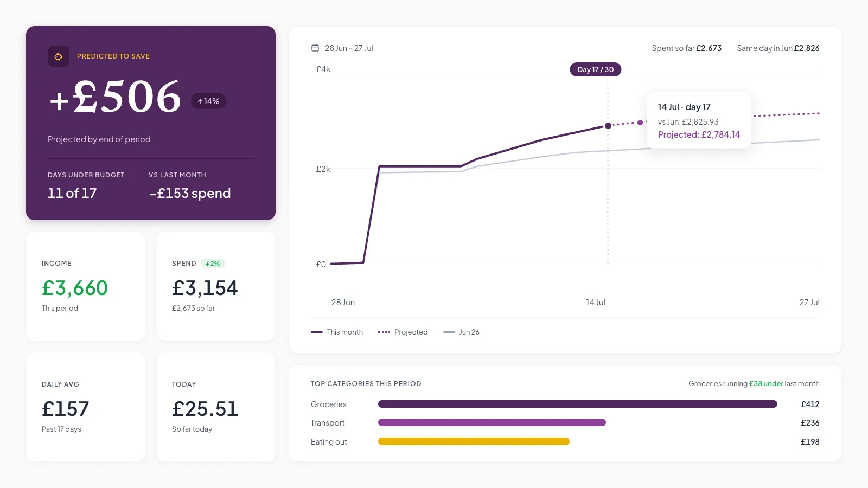Screen dimensions: 868x488
Task: Click the "DAILY AVG" card label
Action: (x=60, y=384)
